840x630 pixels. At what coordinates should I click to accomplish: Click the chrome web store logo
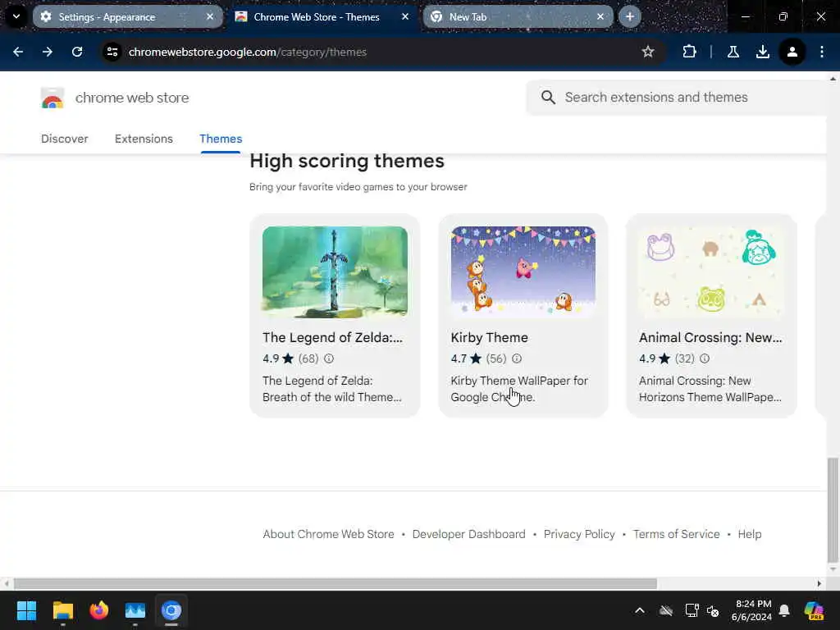click(x=52, y=98)
